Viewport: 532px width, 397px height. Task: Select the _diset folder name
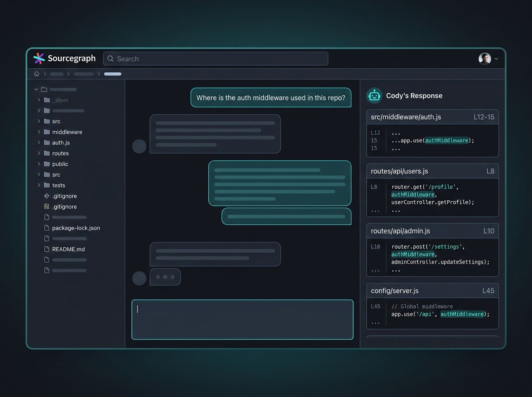(60, 100)
